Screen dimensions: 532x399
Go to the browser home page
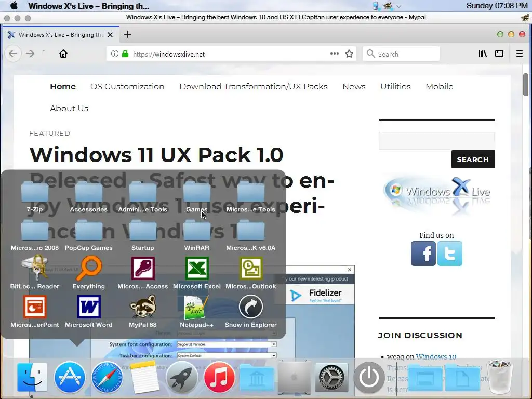point(63,54)
